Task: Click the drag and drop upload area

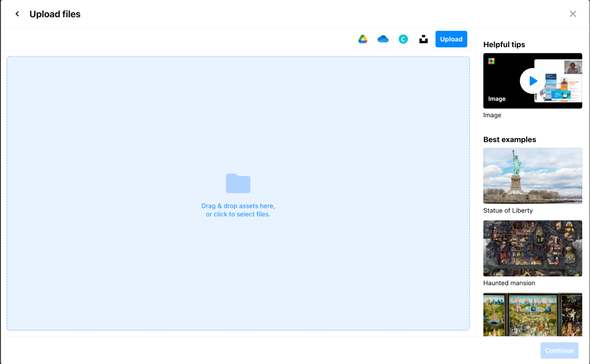Action: click(x=238, y=194)
